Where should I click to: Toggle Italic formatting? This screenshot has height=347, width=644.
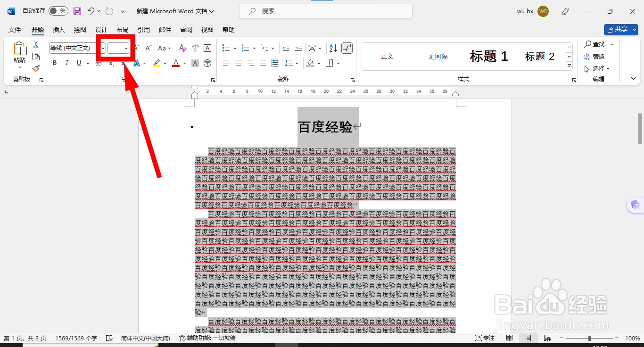66,63
